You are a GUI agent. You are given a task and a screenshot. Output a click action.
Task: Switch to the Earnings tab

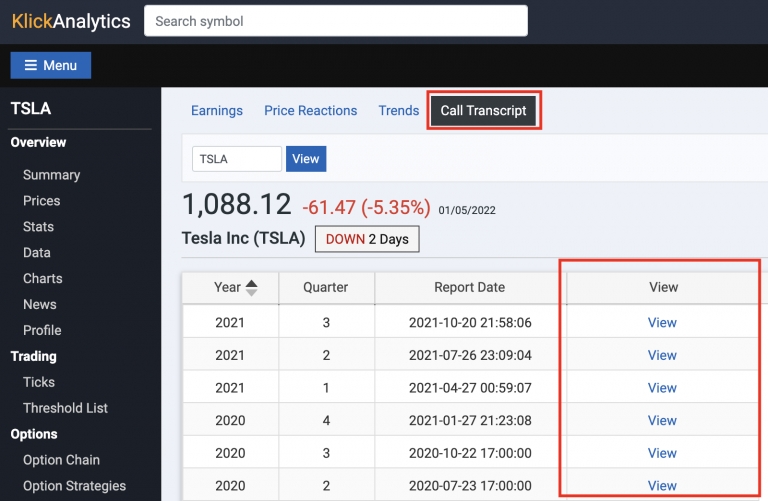216,110
